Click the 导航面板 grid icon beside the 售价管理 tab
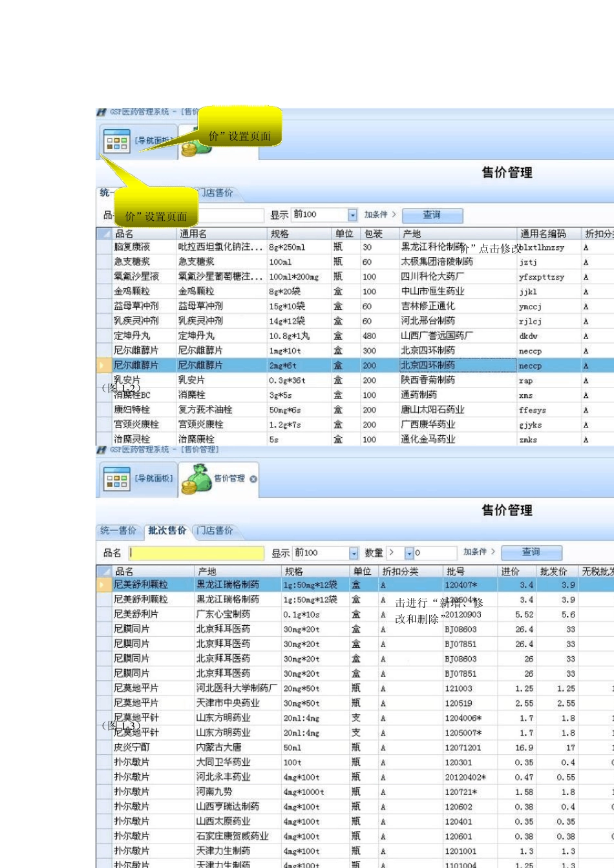Viewport: 614px width, 868px height. pos(117,480)
